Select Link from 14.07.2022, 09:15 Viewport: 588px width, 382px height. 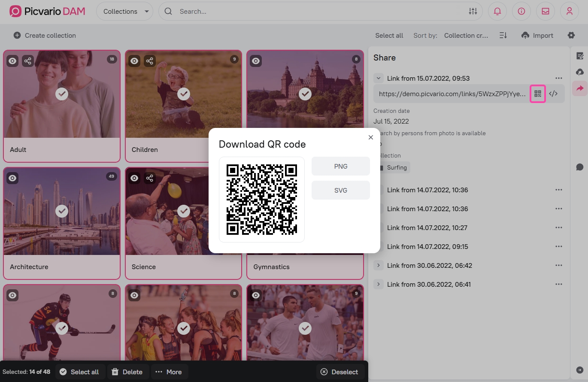point(427,246)
